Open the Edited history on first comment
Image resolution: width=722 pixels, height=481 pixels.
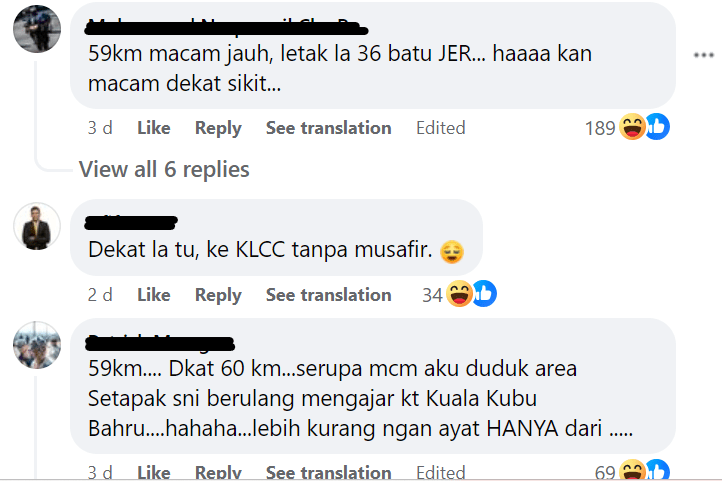click(x=440, y=128)
